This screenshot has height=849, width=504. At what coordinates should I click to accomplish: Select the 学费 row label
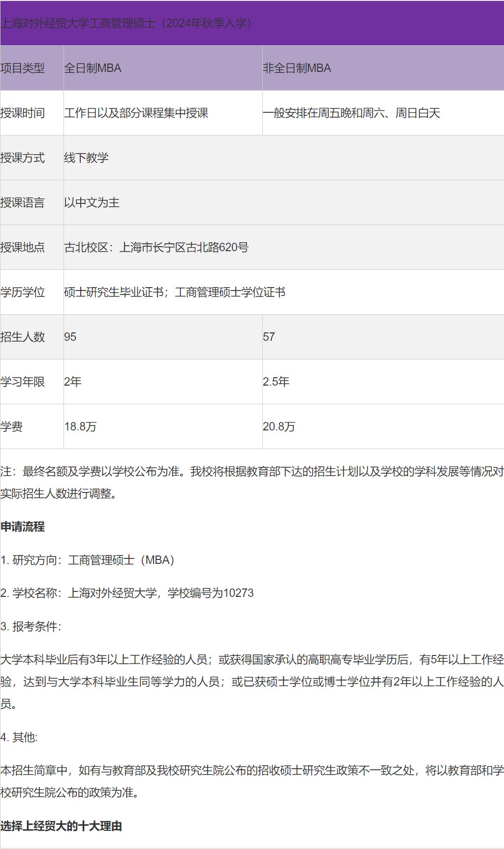[x=32, y=426]
